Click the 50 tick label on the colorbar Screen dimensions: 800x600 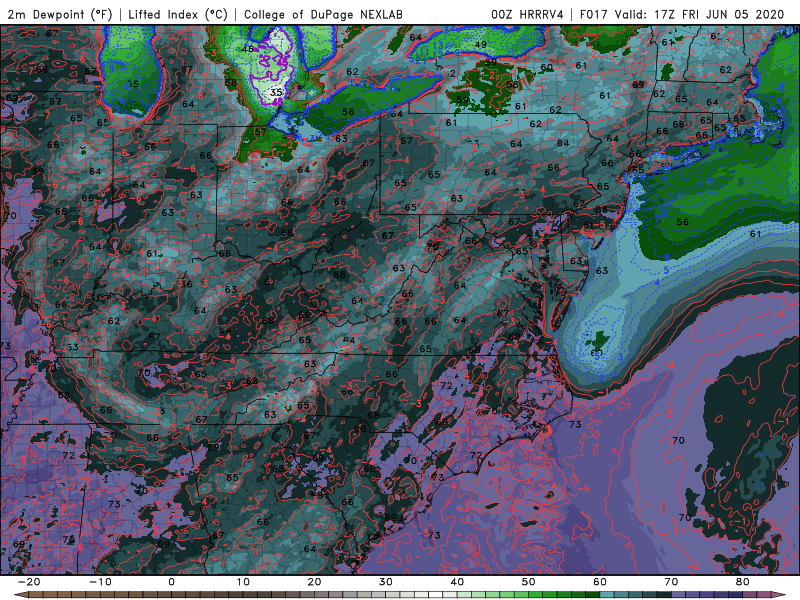click(x=529, y=582)
